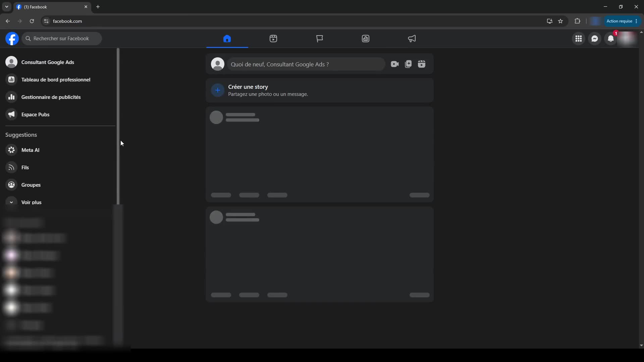The width and height of the screenshot is (644, 362).
Task: Click the live video camera icon in composer
Action: [x=395, y=64]
